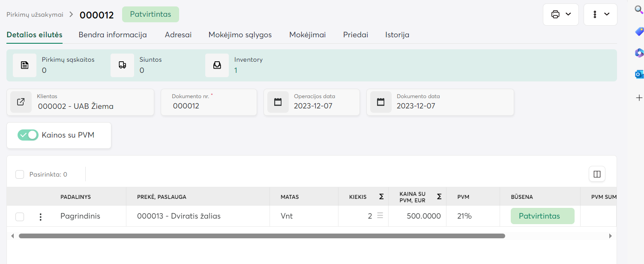Click the horizontal table scrollbar

tap(261, 236)
